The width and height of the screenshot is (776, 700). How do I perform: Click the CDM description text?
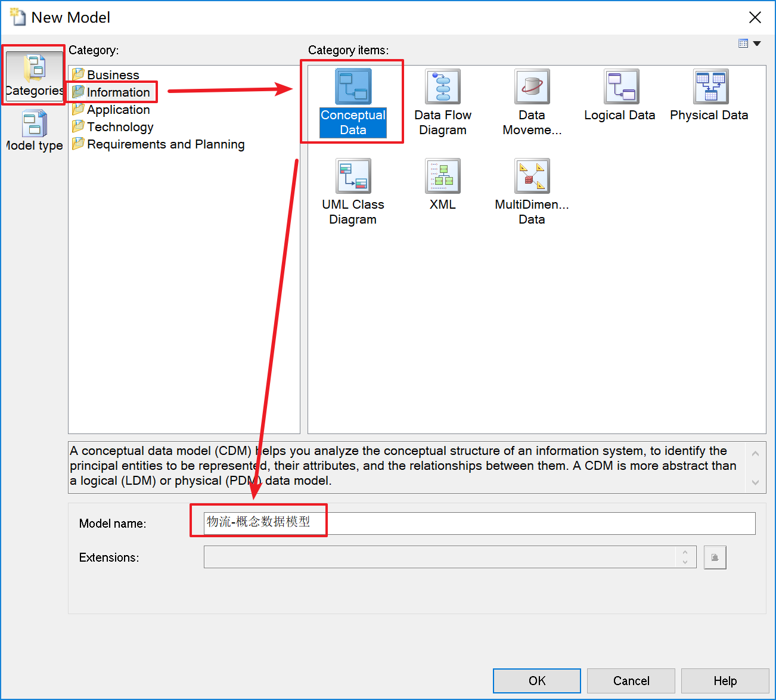[x=403, y=466]
